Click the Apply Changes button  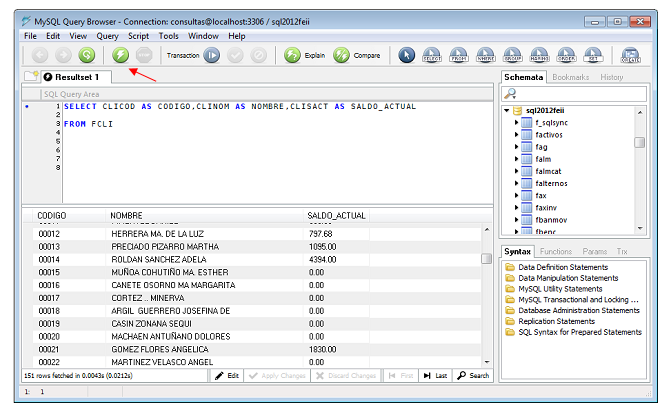pos(277,376)
